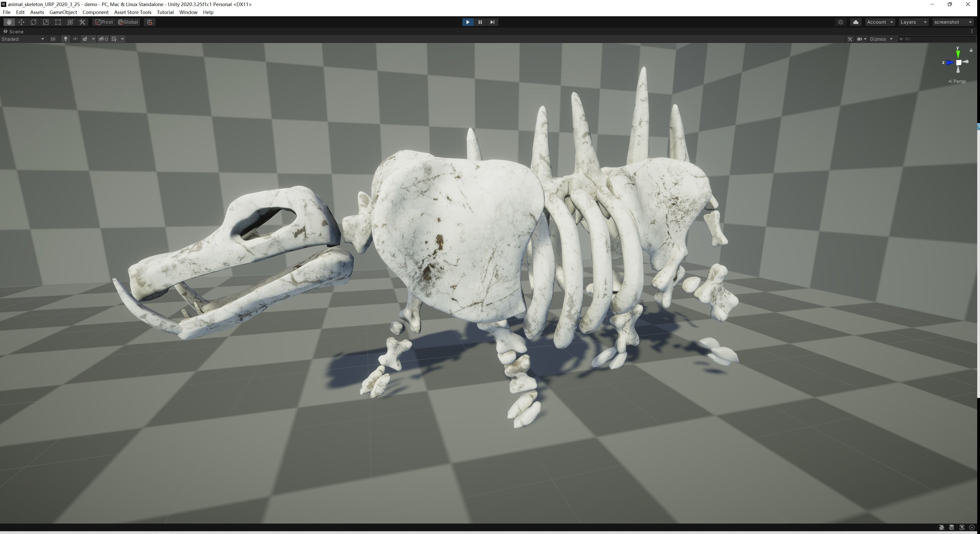This screenshot has height=534, width=980.
Task: Click the debugger disabled bug icon
Action: tap(942, 527)
